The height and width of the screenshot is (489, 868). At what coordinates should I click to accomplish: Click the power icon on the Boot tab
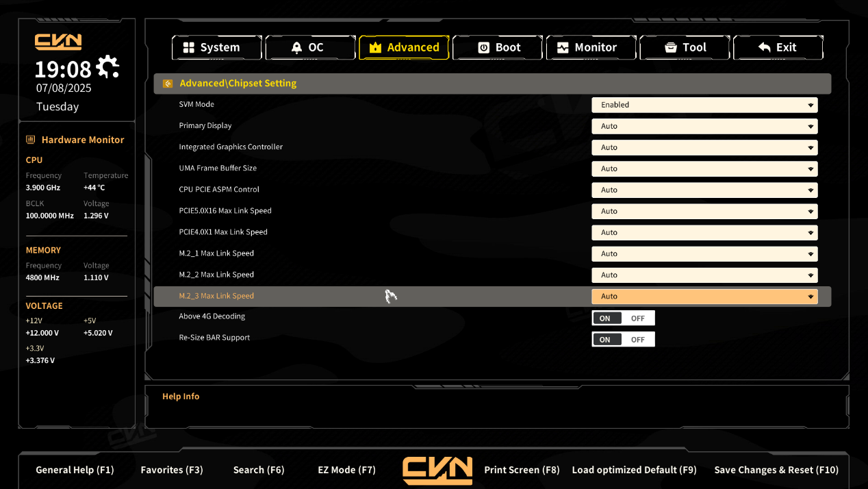[x=483, y=47]
